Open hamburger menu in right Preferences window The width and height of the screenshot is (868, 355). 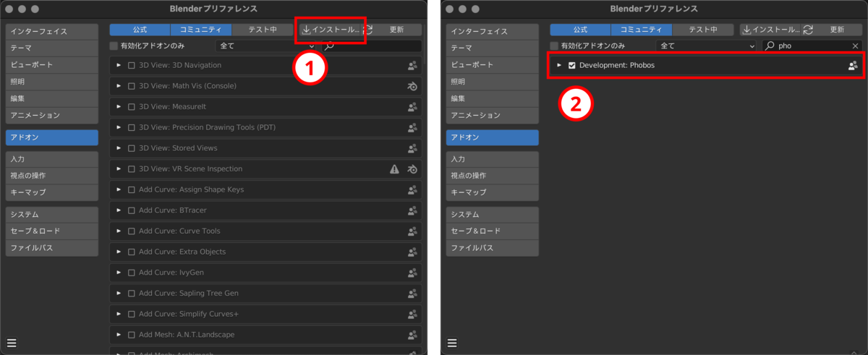coord(452,343)
